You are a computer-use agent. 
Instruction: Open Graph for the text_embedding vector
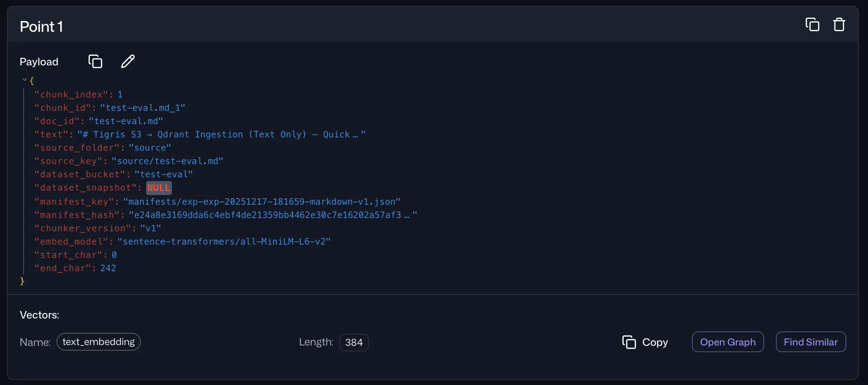pos(728,342)
